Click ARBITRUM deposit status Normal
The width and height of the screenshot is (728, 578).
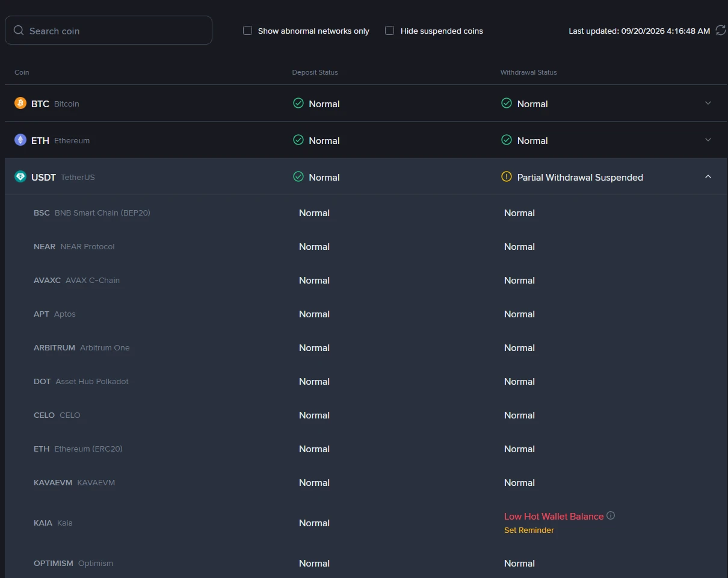click(314, 347)
